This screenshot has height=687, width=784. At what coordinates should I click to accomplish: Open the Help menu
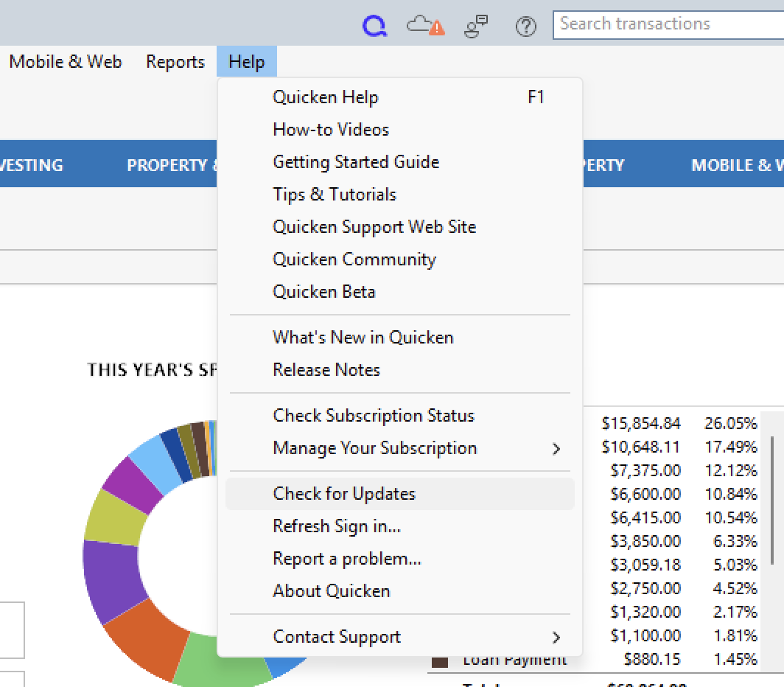point(246,62)
